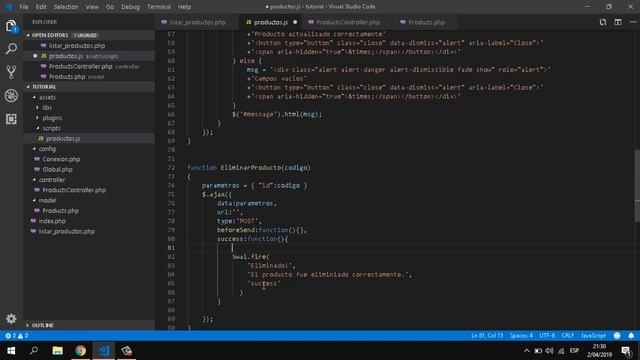Change line endings via CRLF indicator
This screenshot has height=360, width=640.
tap(568, 336)
